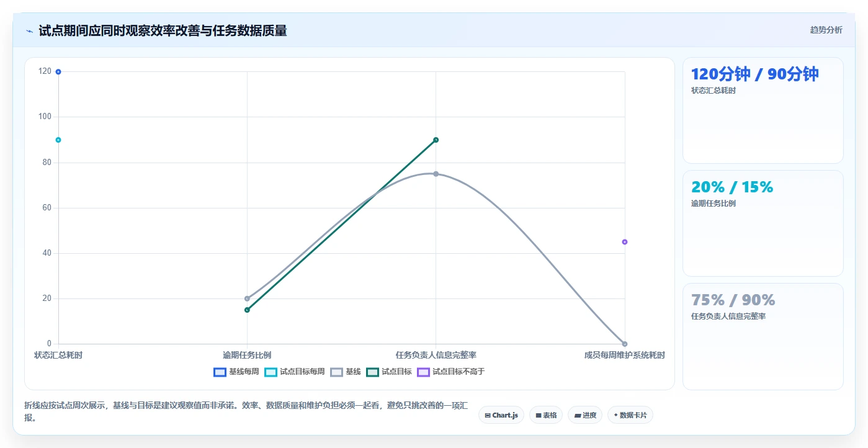This screenshot has width=868, height=448.
Task: Click the gray baseline point at 75
Action: (436, 174)
